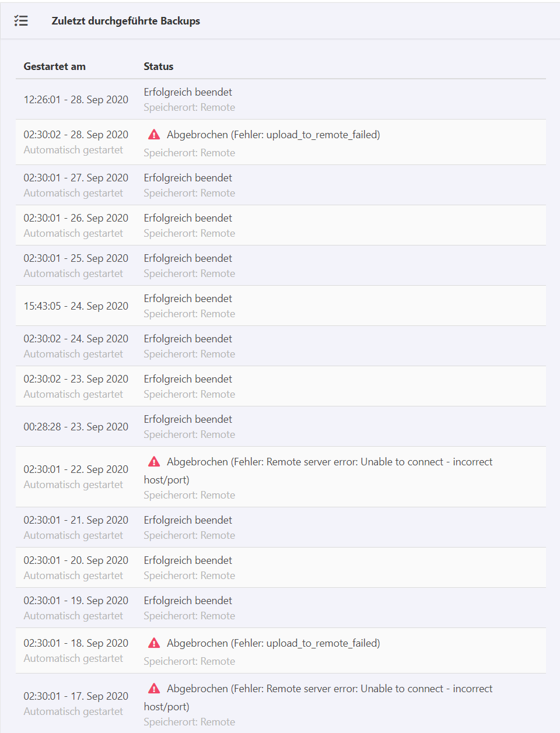Click the 02:30:02 - 24. Sep 2020 timestamp

(76, 339)
